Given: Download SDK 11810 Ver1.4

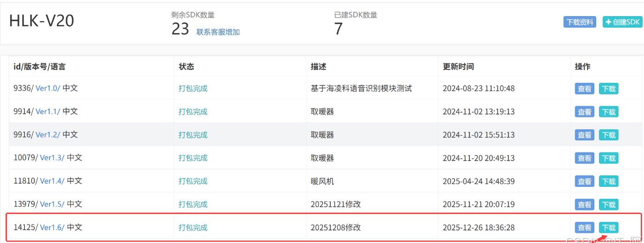Looking at the screenshot, I should pos(609,181).
